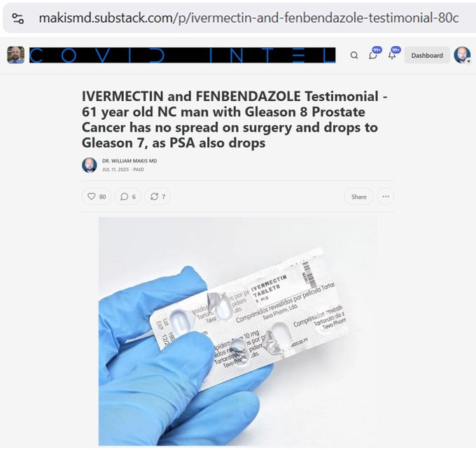This screenshot has height=451, width=476.
Task: Click author name Dr. William Makis MD
Action: 129,160
